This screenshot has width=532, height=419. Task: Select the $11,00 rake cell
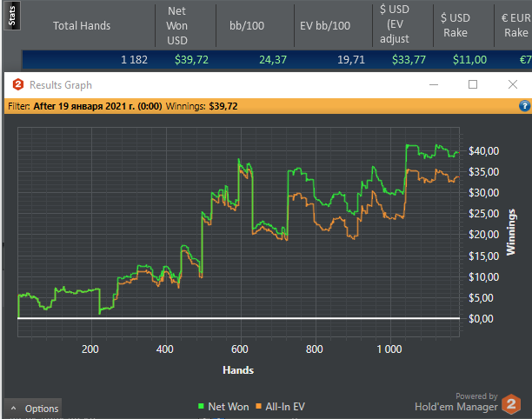click(469, 60)
